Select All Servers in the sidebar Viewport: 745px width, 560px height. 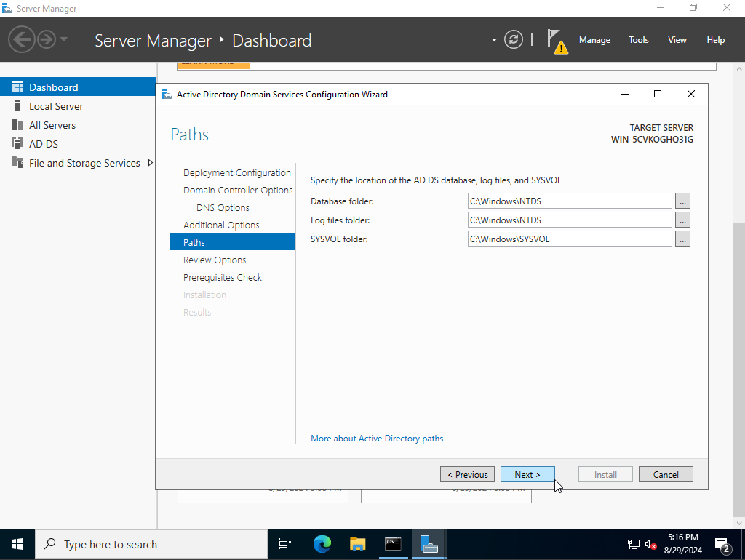pyautogui.click(x=78, y=125)
